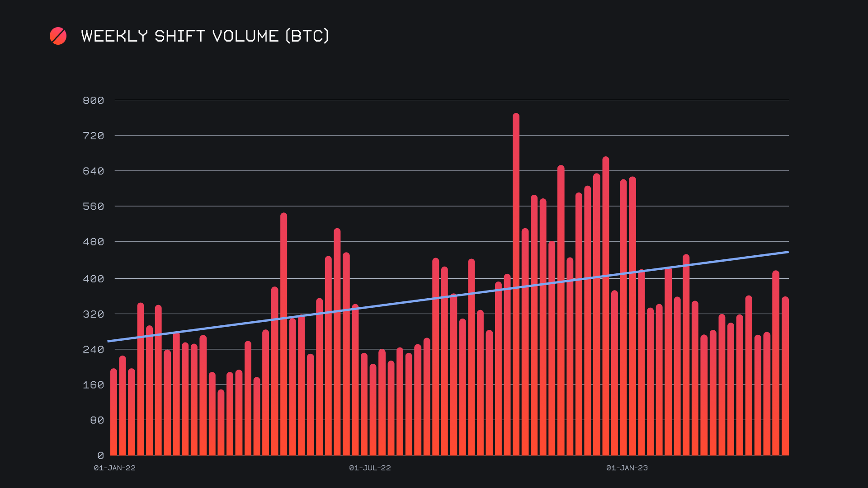The width and height of the screenshot is (868, 488).
Task: Click the 560 y-axis label
Action: [x=94, y=206]
